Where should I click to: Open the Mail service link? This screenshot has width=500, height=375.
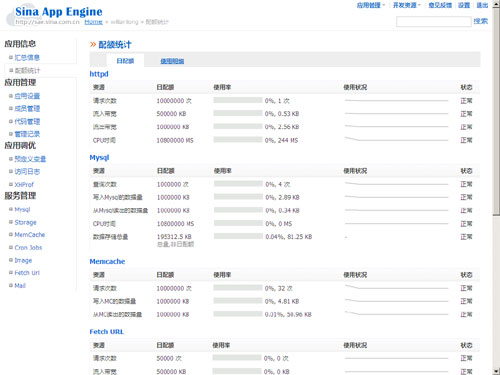click(x=20, y=286)
